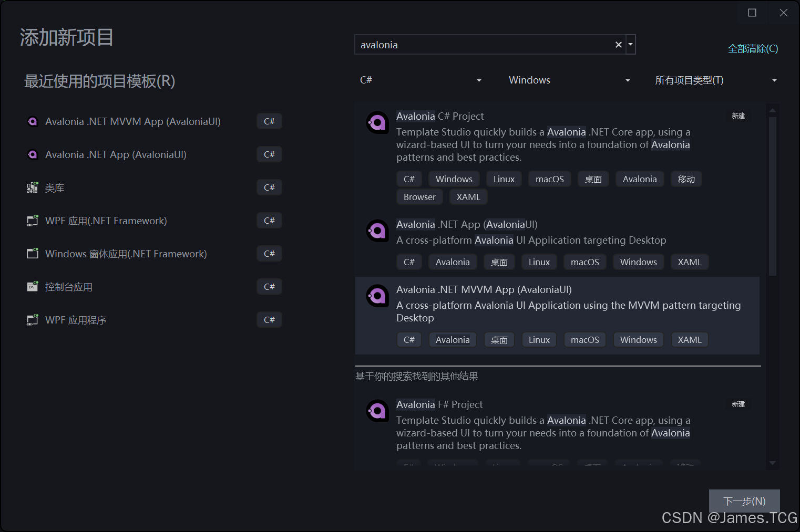This screenshot has width=800, height=532.
Task: Open the C# language filter dropdown
Action: pyautogui.click(x=420, y=80)
